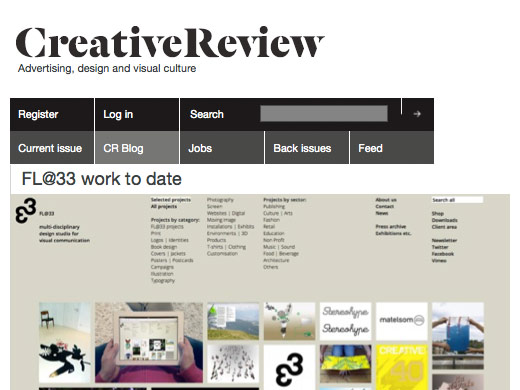Open the 'Newsletter' link
520x390 pixels.
pos(444,240)
